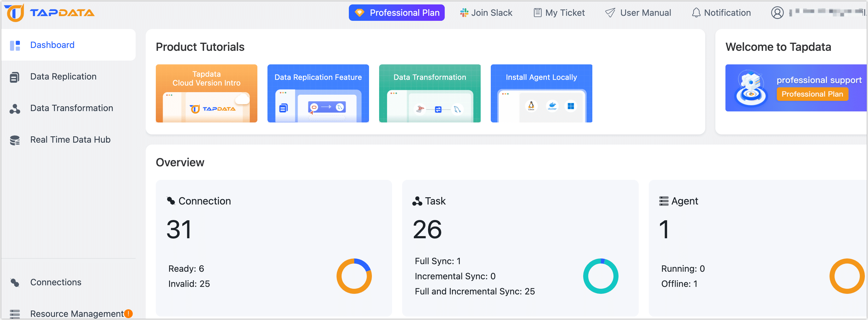Click the Dashboard sidebar icon
Image resolution: width=868 pixels, height=320 pixels.
tap(15, 45)
